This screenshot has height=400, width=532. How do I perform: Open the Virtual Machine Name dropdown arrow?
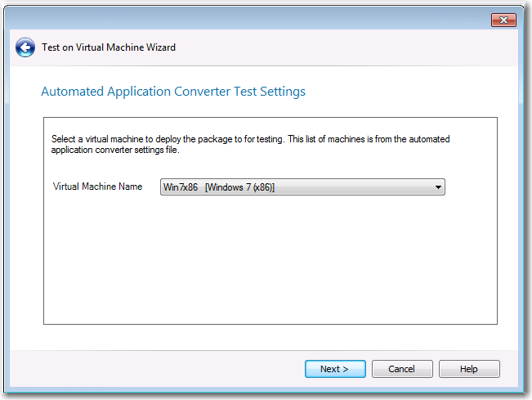pyautogui.click(x=438, y=187)
